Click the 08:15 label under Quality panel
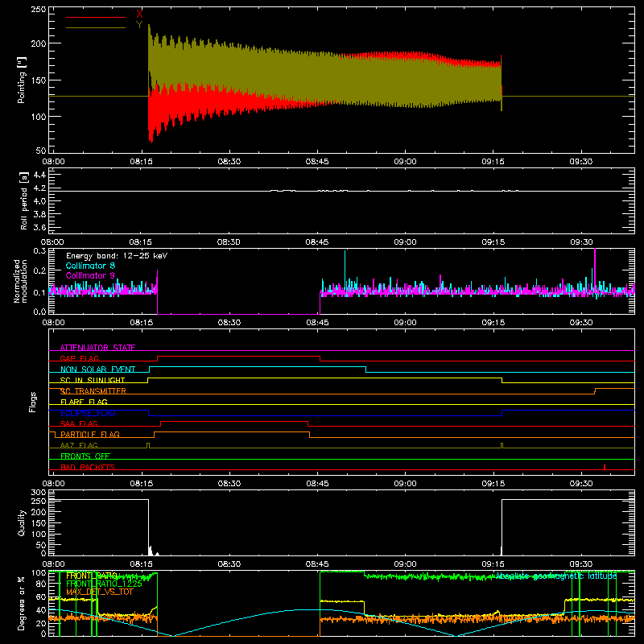The image size is (644, 644). pos(142,564)
